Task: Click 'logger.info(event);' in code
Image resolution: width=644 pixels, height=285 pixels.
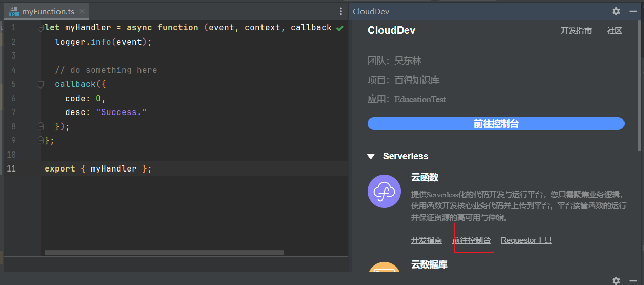Action: (x=104, y=42)
